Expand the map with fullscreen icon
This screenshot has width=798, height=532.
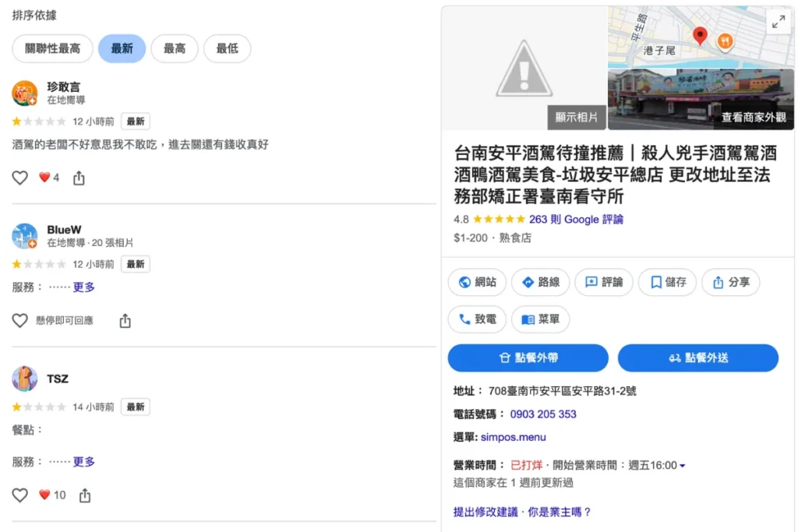[779, 22]
